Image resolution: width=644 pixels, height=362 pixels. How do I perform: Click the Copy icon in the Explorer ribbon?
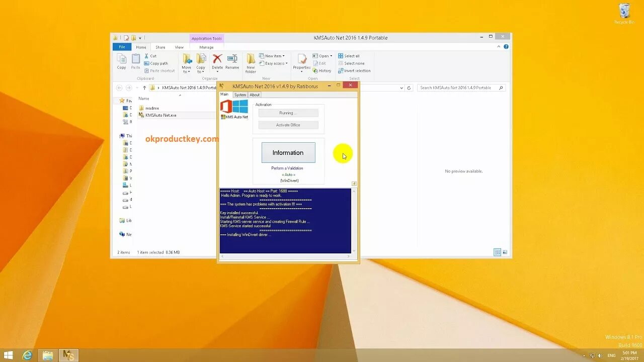[122, 61]
